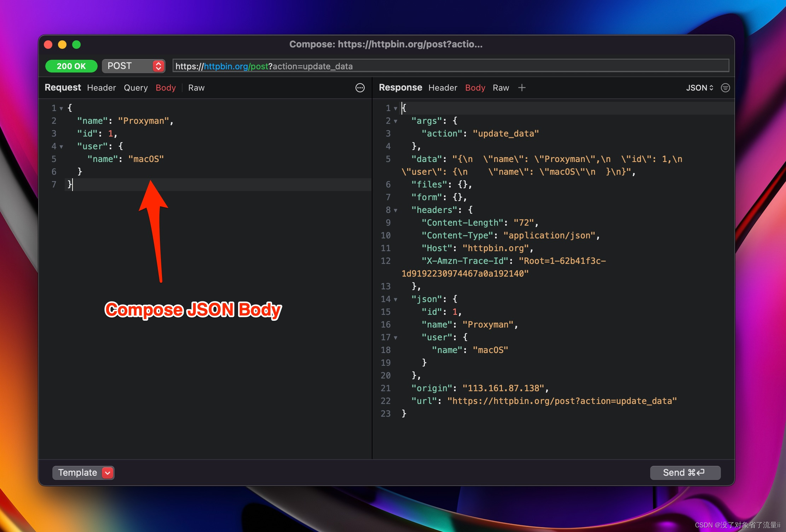Collapse the response "args" fold arrow
The width and height of the screenshot is (786, 532).
(395, 121)
